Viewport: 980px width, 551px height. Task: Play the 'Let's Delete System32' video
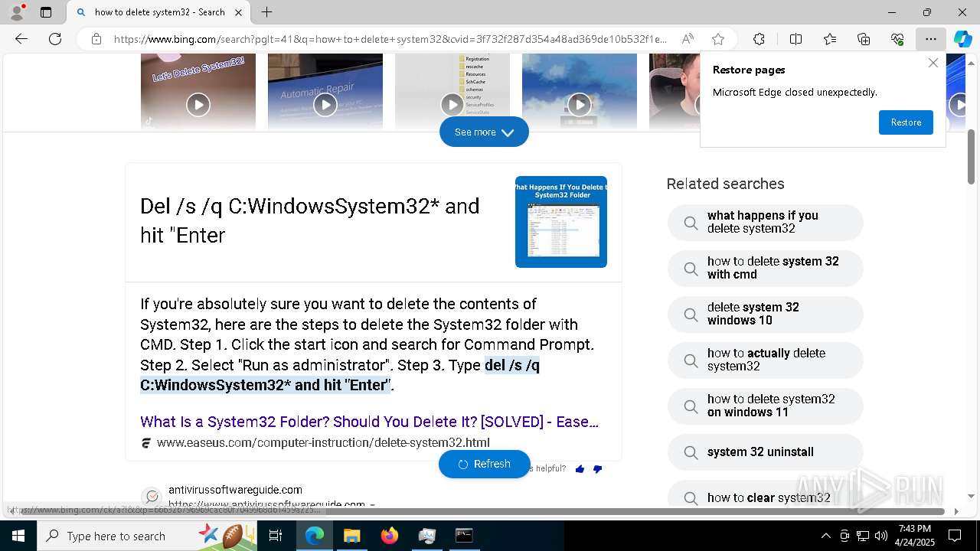(x=198, y=104)
